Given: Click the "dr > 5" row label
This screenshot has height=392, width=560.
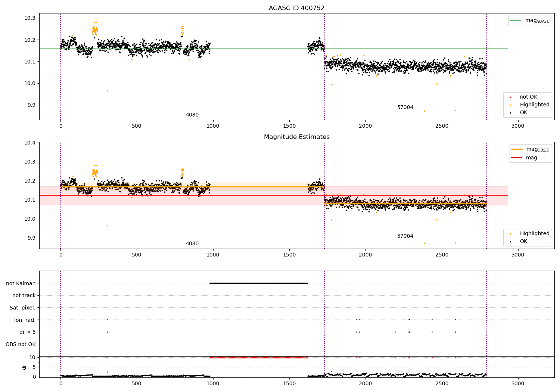Looking at the screenshot, I should [28, 332].
